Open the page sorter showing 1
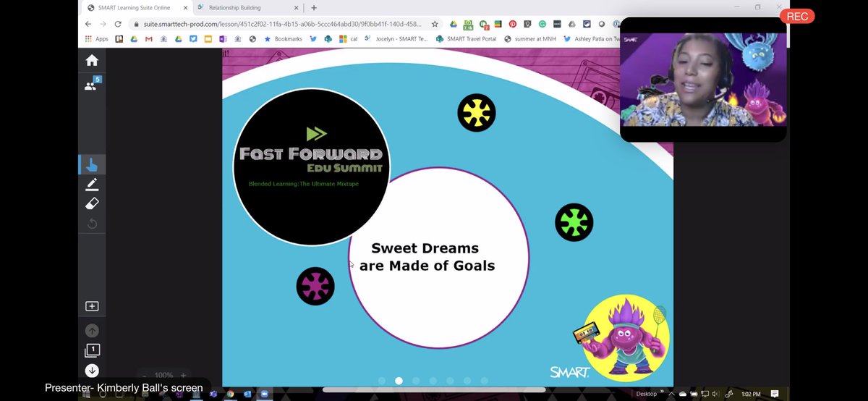This screenshot has width=868, height=401. [x=92, y=350]
